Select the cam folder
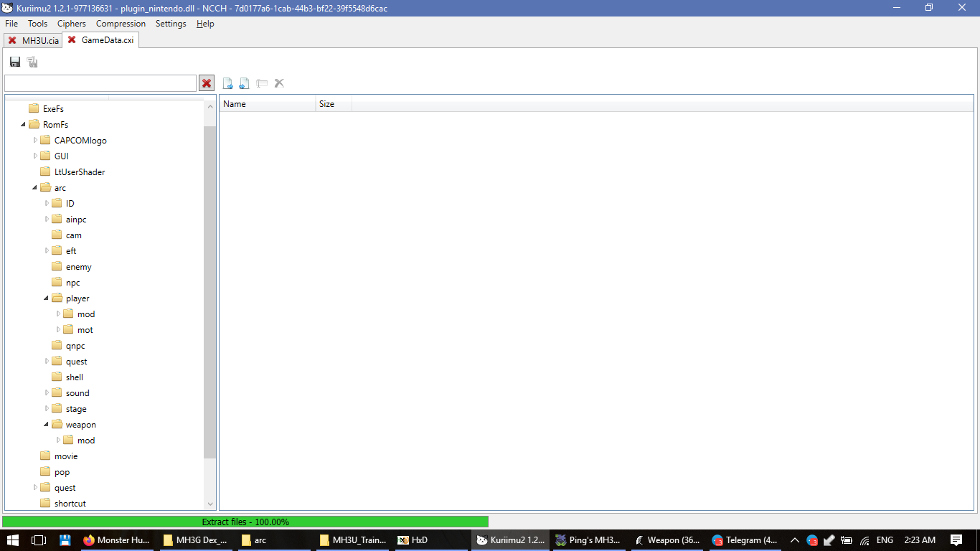980x551 pixels. [73, 235]
